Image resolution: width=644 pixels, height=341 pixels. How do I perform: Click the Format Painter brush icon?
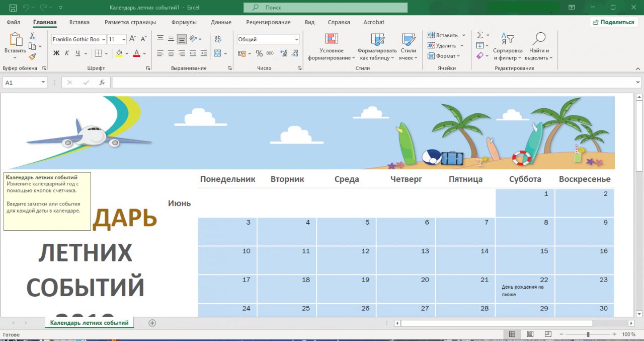click(32, 57)
